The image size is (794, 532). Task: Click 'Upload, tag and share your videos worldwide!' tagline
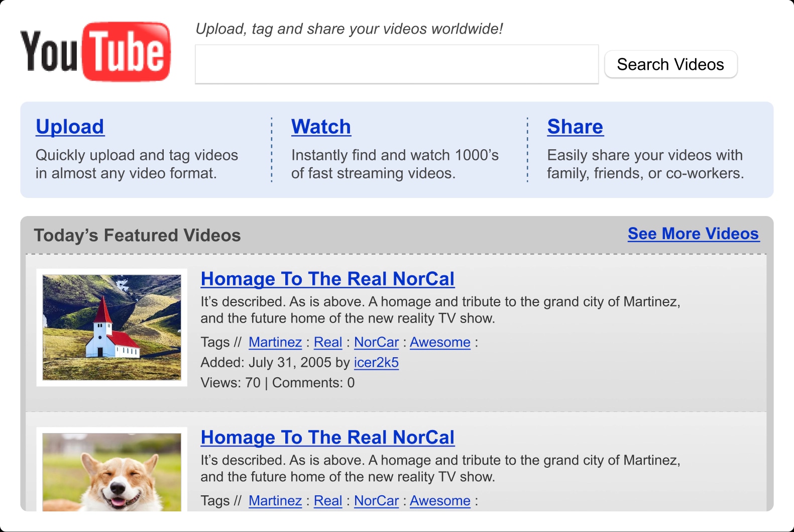tap(349, 29)
